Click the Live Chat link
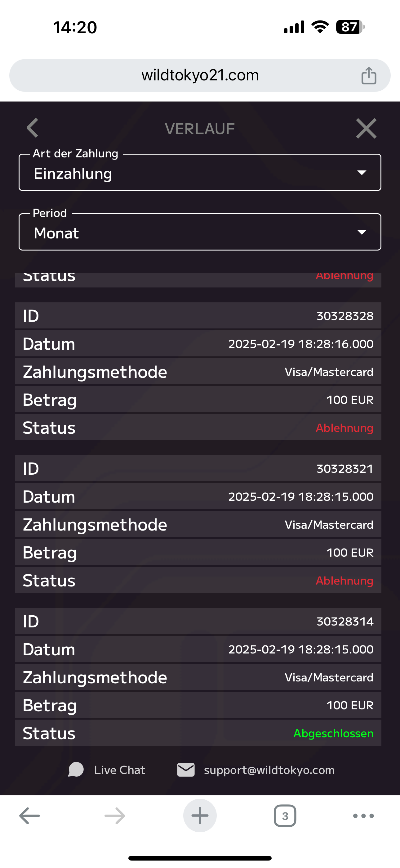Image resolution: width=400 pixels, height=868 pixels. pos(119,770)
